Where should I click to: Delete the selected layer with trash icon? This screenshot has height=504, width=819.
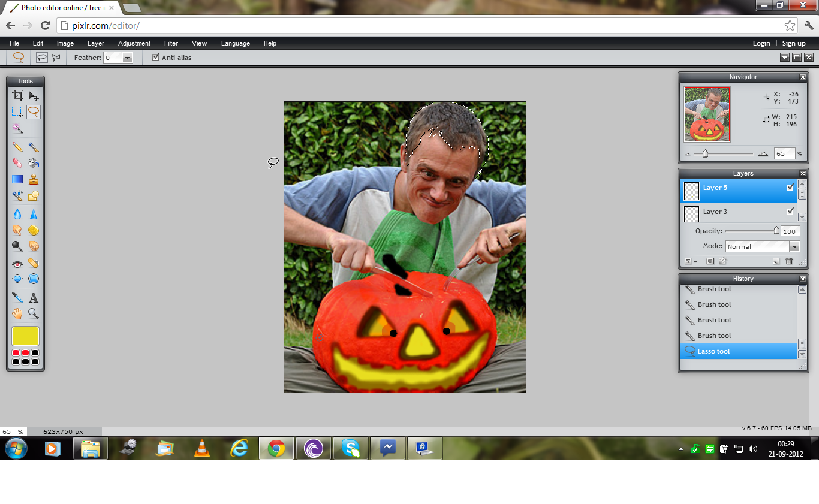(789, 261)
